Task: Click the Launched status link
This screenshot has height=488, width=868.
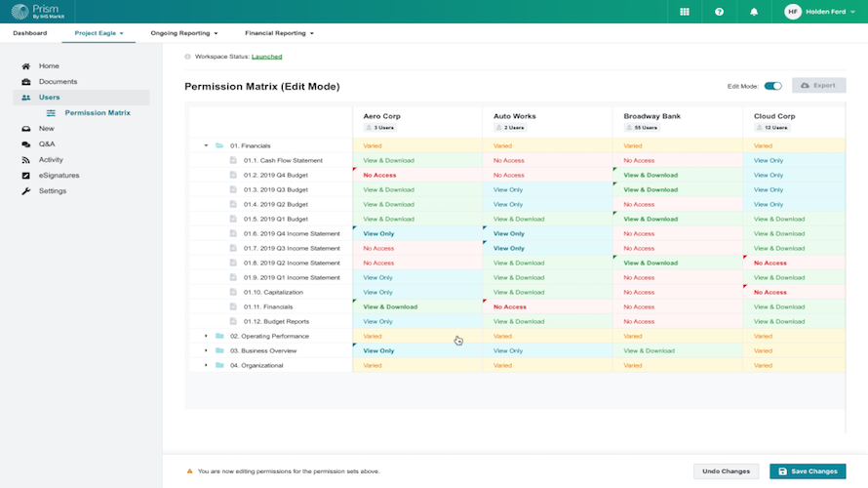Action: coord(267,57)
